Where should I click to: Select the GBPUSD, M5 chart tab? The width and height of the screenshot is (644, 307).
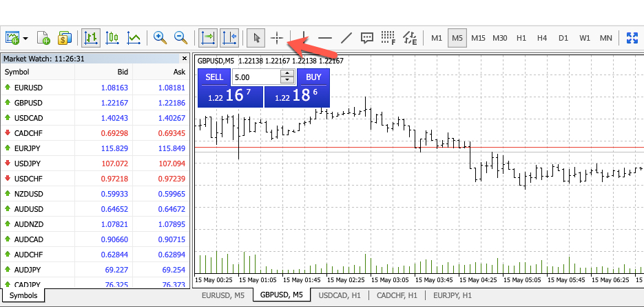coord(281,295)
